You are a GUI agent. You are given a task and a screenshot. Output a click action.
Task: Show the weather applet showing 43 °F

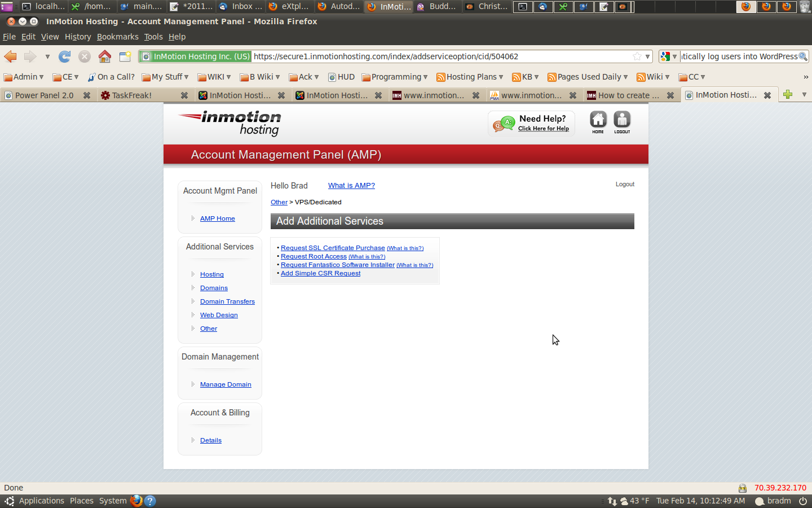(635, 501)
